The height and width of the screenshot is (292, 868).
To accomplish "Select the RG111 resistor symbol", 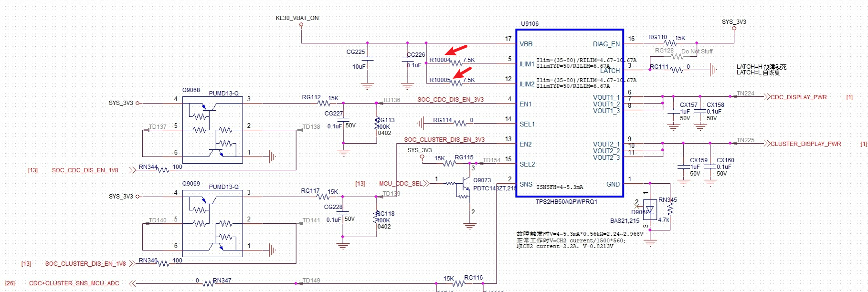I will [x=677, y=70].
